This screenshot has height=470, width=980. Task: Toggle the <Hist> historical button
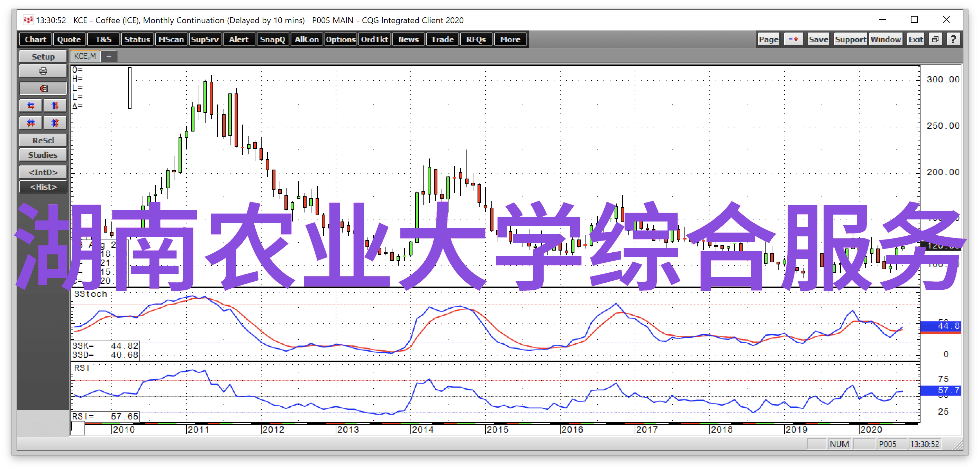(43, 187)
